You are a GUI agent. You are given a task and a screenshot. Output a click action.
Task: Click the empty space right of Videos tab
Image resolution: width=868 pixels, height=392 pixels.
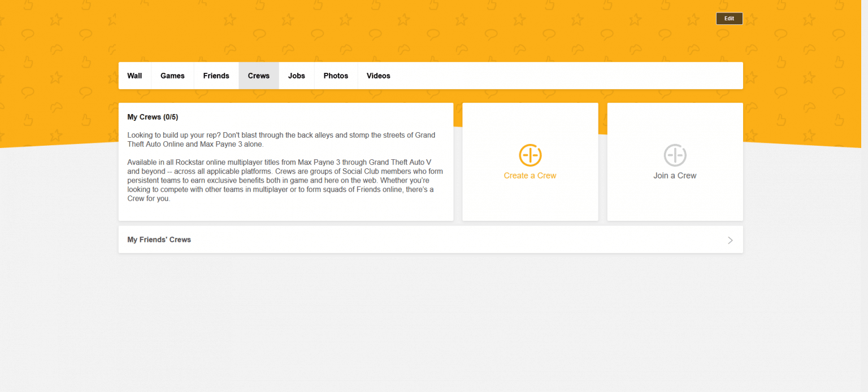click(x=565, y=76)
